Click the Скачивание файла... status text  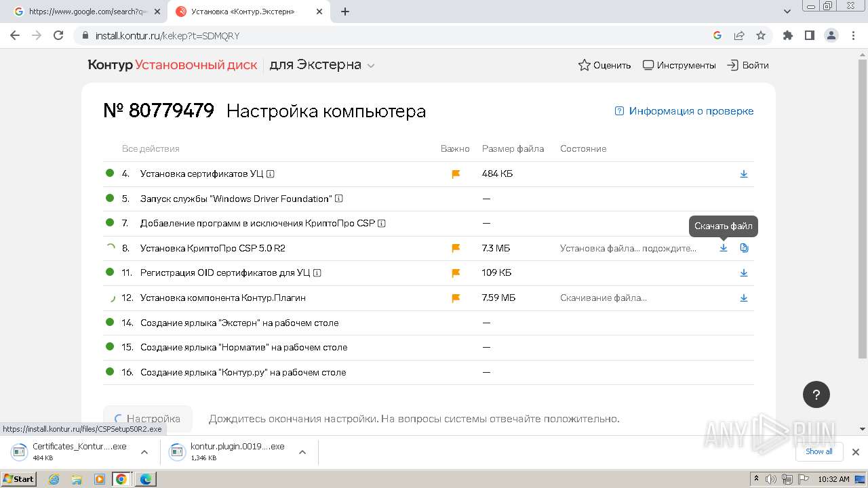pos(604,298)
